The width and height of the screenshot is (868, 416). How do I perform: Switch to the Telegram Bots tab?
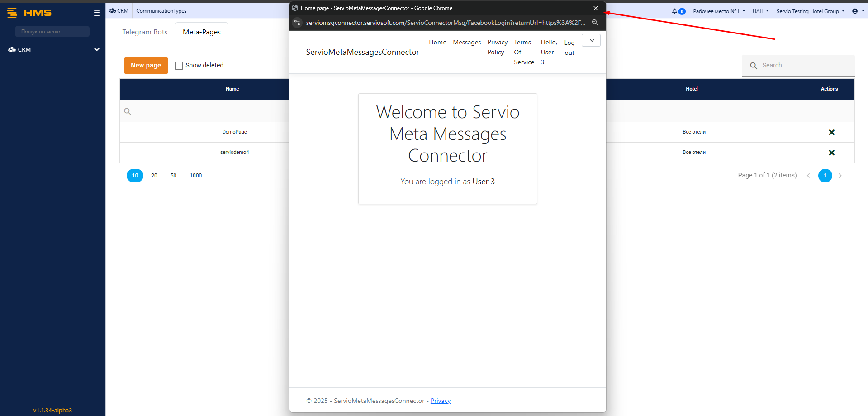145,32
